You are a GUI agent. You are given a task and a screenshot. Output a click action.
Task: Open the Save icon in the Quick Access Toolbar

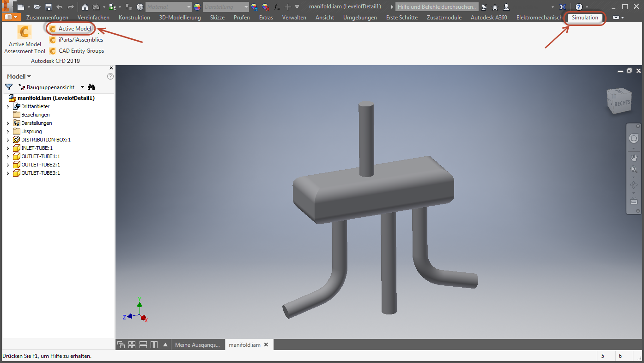click(48, 6)
